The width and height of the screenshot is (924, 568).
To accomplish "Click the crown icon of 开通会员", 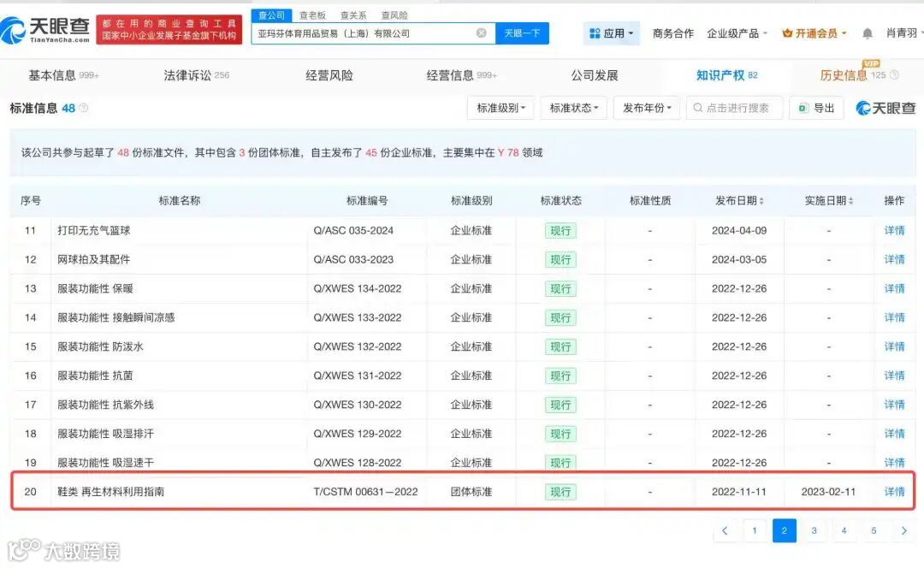I will 787,33.
